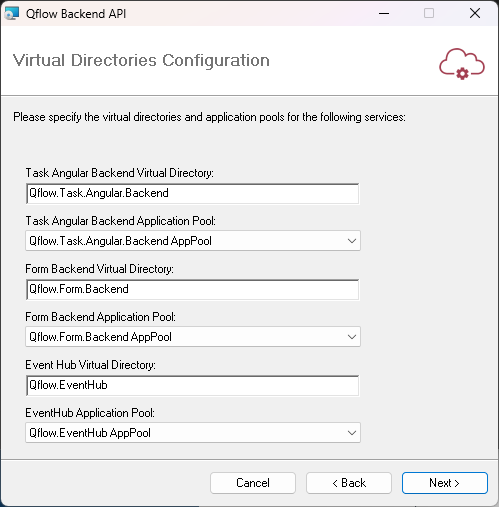The width and height of the screenshot is (499, 507).
Task: Click the instruction text about virtual directories
Action: tap(210, 117)
